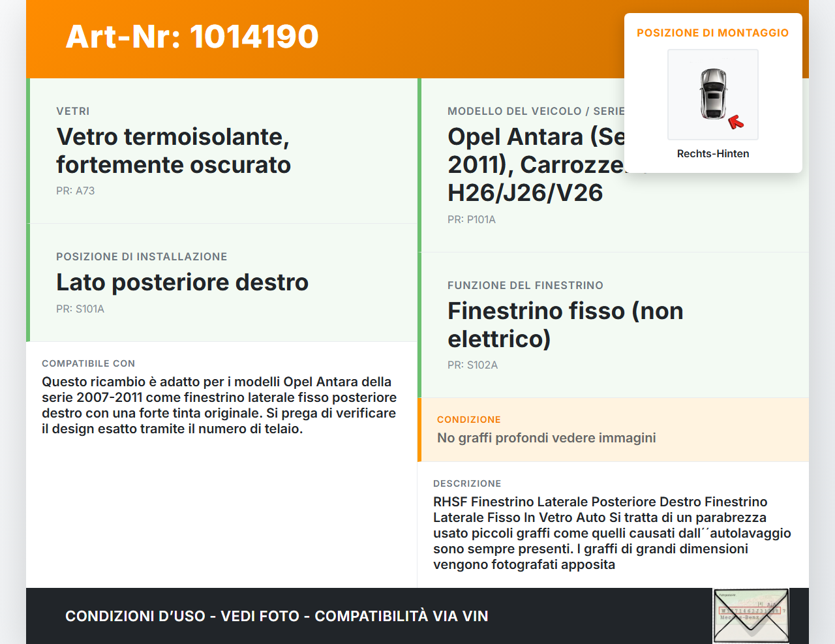Click the paragraph starting 'Questo ricambio è adatto'

tap(219, 405)
